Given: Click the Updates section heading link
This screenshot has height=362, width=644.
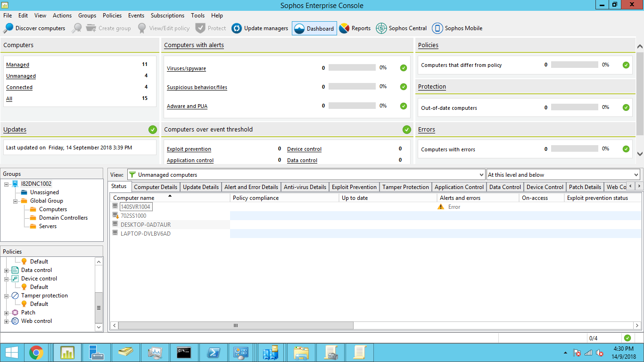Looking at the screenshot, I should click(15, 130).
